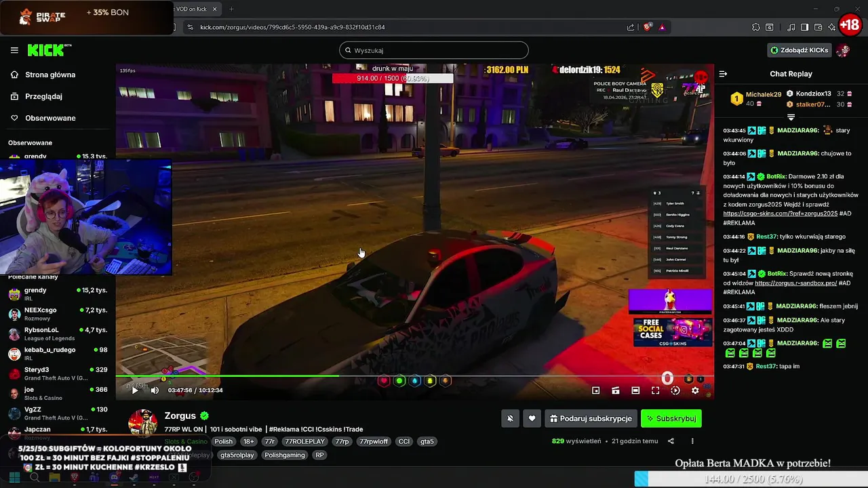Open joe Slots & Casino channel
868x488 pixels.
pos(58,393)
